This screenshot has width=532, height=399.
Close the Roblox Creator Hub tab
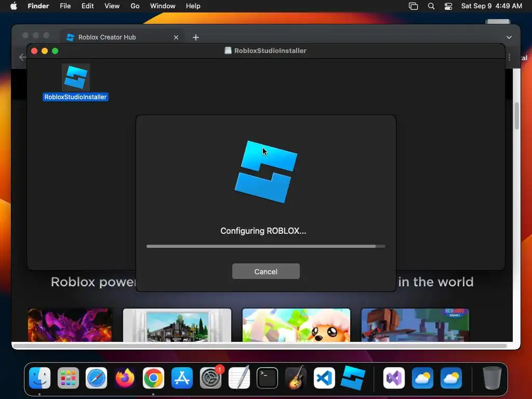(x=176, y=37)
